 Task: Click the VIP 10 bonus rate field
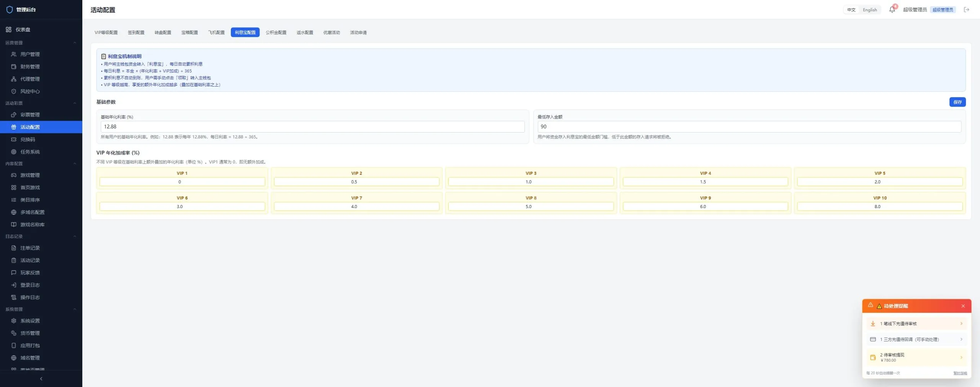click(880, 207)
